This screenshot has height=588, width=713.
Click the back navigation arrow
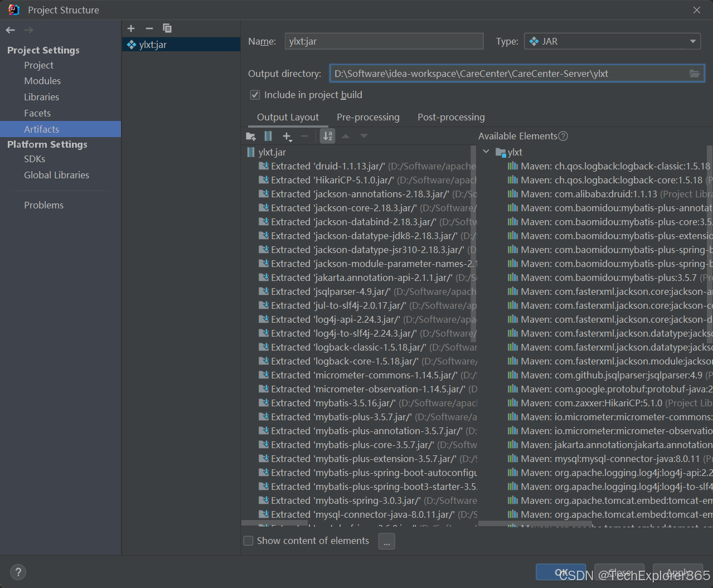pyautogui.click(x=11, y=30)
